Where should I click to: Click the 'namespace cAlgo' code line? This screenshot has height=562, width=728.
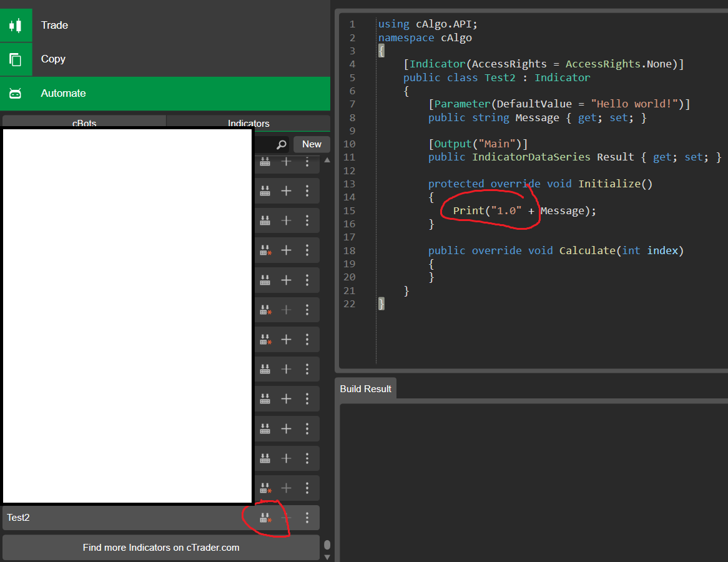coord(425,37)
